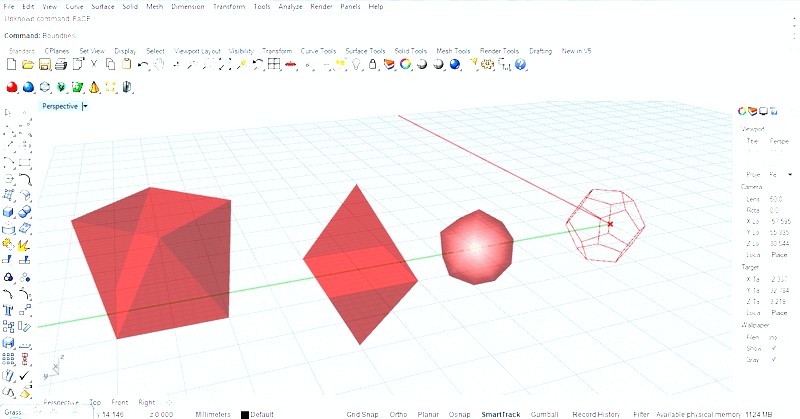Screen dimensions: 800x419
Task: Click the blue Help question mark icon
Action: pyautogui.click(x=520, y=64)
